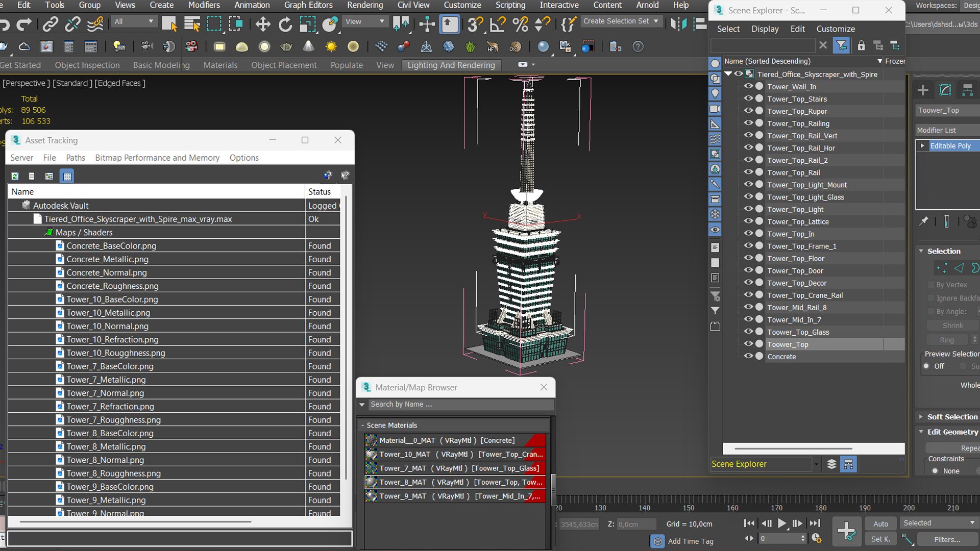This screenshot has width=980, height=551.
Task: Toggle visibility of Tower_Top_Glass row
Action: 748,332
